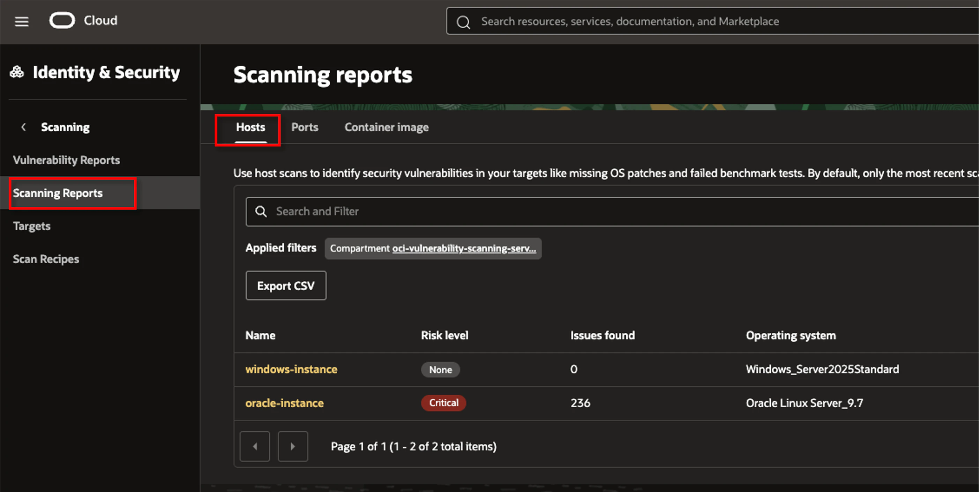Click the Page 1 of 1 pagination text
Image resolution: width=980 pixels, height=492 pixels.
coord(413,446)
